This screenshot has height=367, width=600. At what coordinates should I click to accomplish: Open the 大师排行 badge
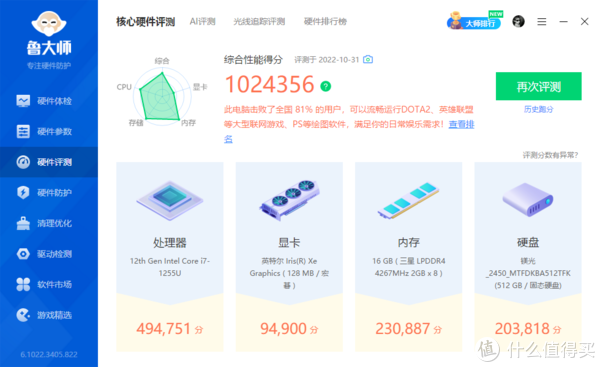[x=475, y=21]
